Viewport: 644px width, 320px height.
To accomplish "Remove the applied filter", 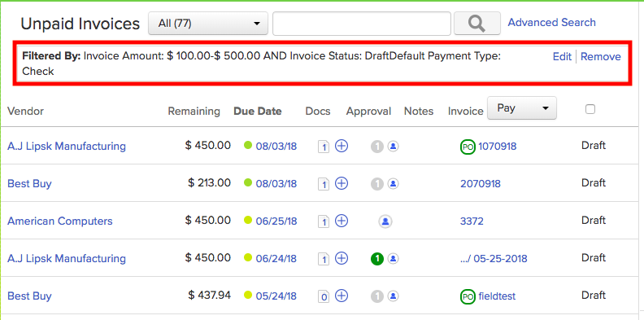I will tap(601, 57).
